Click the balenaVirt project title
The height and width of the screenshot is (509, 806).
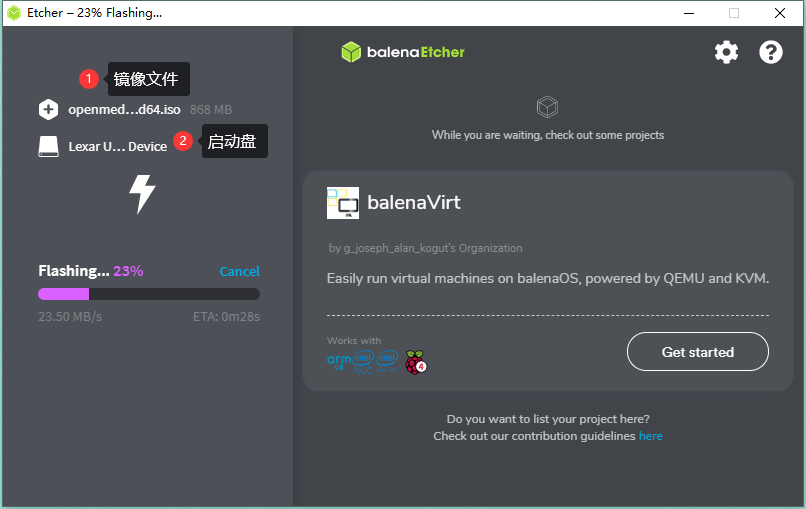coord(414,203)
